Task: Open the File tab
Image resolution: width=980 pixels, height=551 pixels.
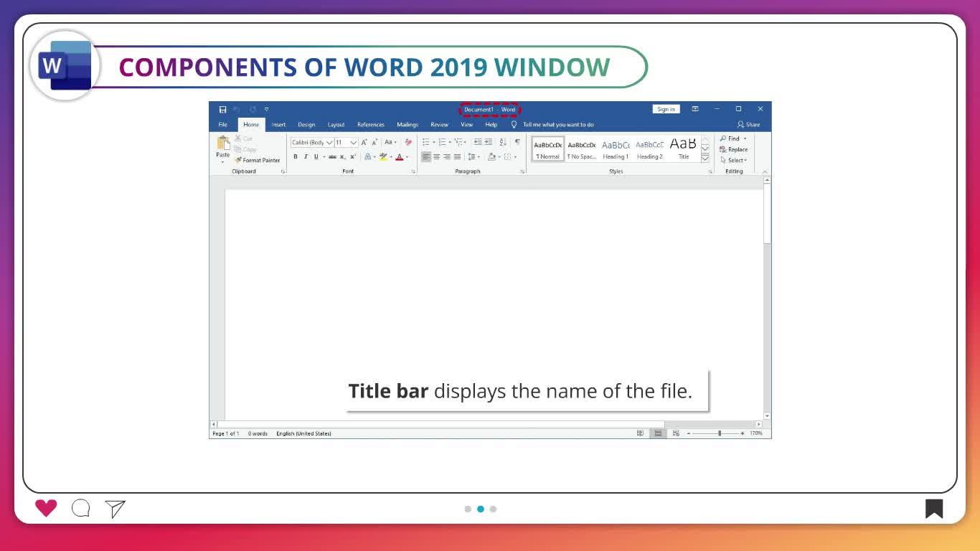Action: 223,125
